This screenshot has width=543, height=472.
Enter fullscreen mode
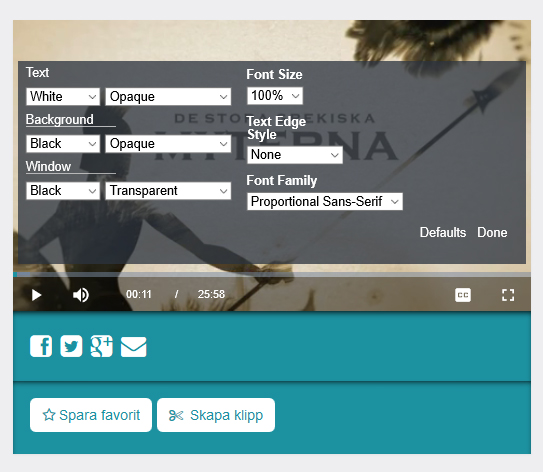(x=508, y=295)
